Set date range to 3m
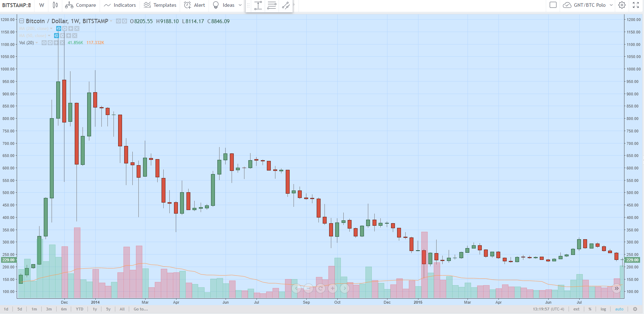Screen dimensions: 644x314 pyautogui.click(x=49, y=309)
